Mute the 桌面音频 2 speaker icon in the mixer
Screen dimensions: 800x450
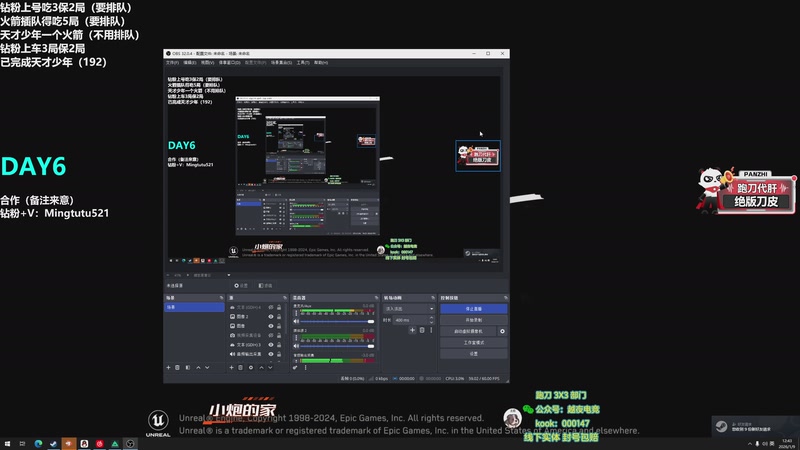pos(296,346)
